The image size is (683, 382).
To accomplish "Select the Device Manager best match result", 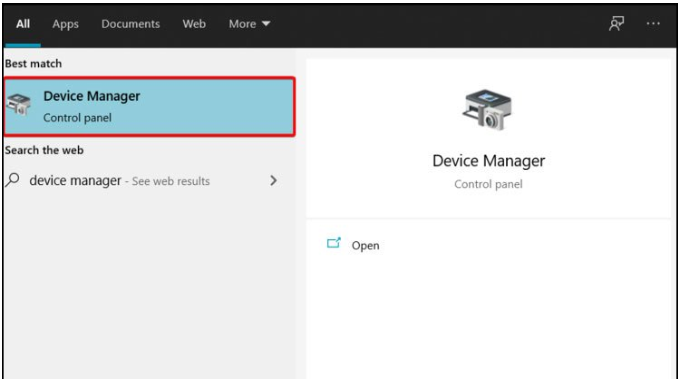I will pyautogui.click(x=149, y=107).
